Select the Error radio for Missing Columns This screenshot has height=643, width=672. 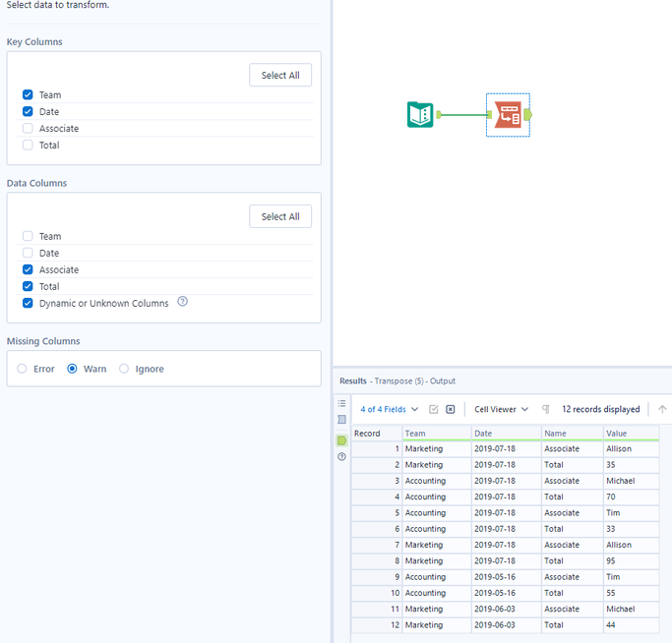click(x=22, y=369)
